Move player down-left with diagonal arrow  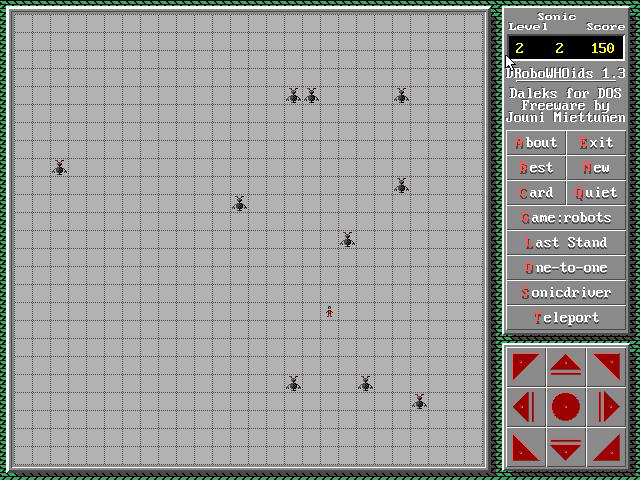point(526,447)
